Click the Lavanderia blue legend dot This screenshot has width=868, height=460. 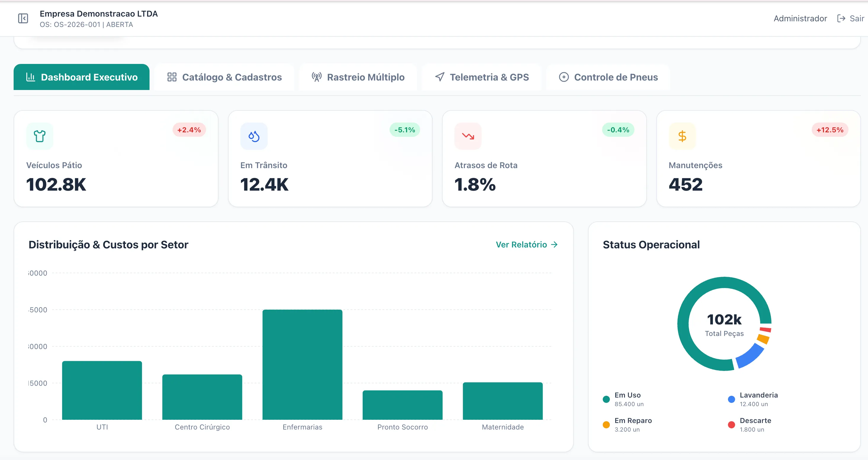click(731, 399)
